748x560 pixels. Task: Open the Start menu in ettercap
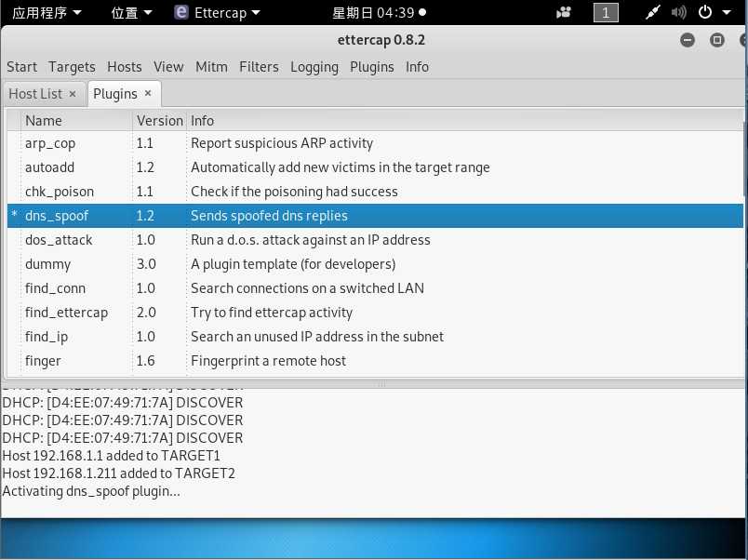coord(22,67)
